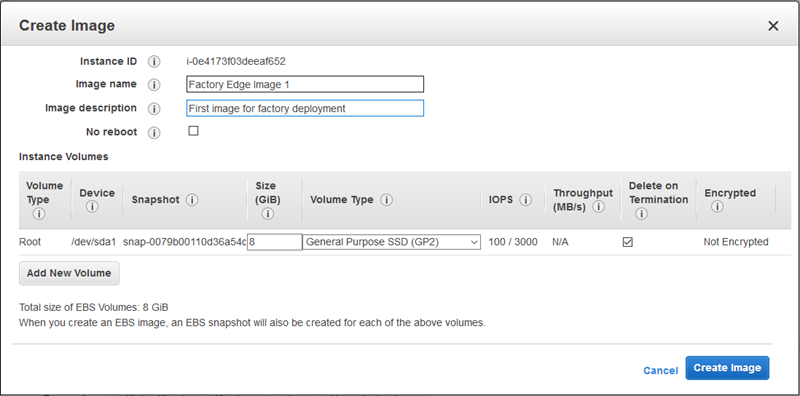The height and width of the screenshot is (396, 800).
Task: Click info icon beside Image description label
Action: click(154, 109)
